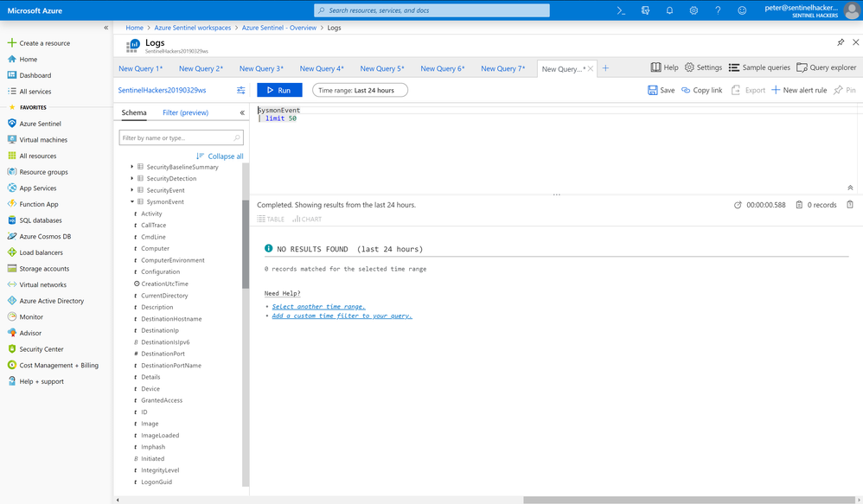Open the Filter (preview) tab
Viewport: 863px width, 504px height.
coord(185,112)
